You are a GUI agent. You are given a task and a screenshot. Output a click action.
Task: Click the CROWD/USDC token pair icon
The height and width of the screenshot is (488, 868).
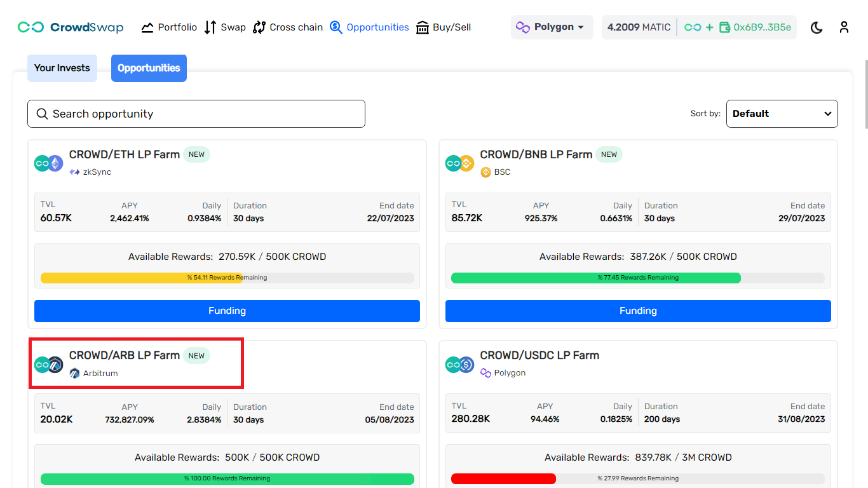[460, 365]
